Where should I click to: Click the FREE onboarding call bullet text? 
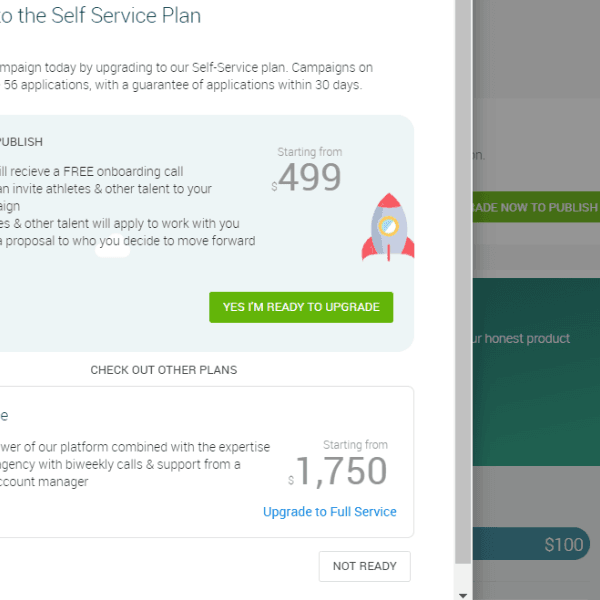coord(90,172)
